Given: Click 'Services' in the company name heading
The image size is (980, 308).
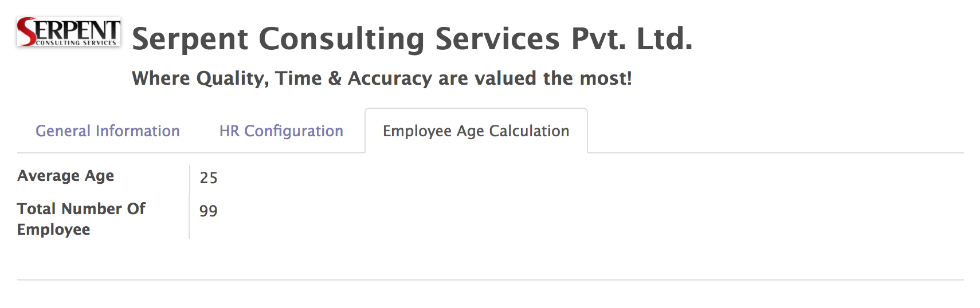Looking at the screenshot, I should pos(497,39).
